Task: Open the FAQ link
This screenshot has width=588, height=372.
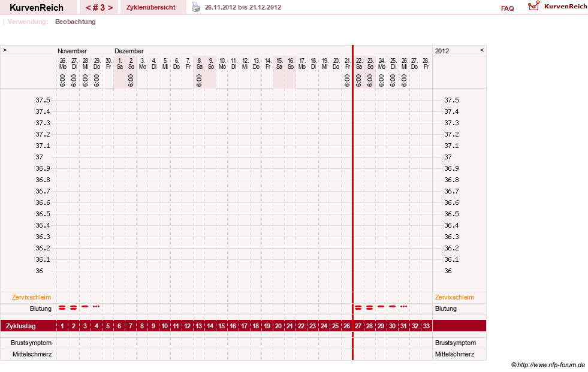Action: pos(507,8)
